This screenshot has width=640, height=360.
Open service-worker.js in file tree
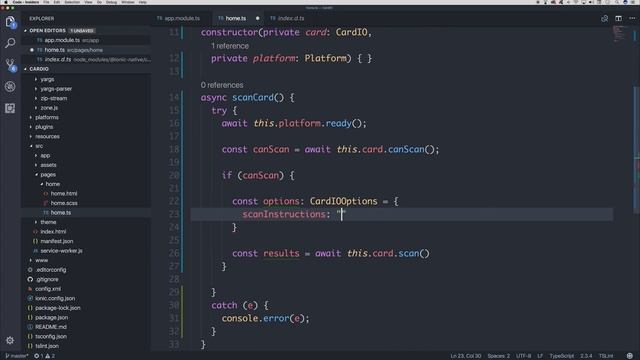click(61, 251)
